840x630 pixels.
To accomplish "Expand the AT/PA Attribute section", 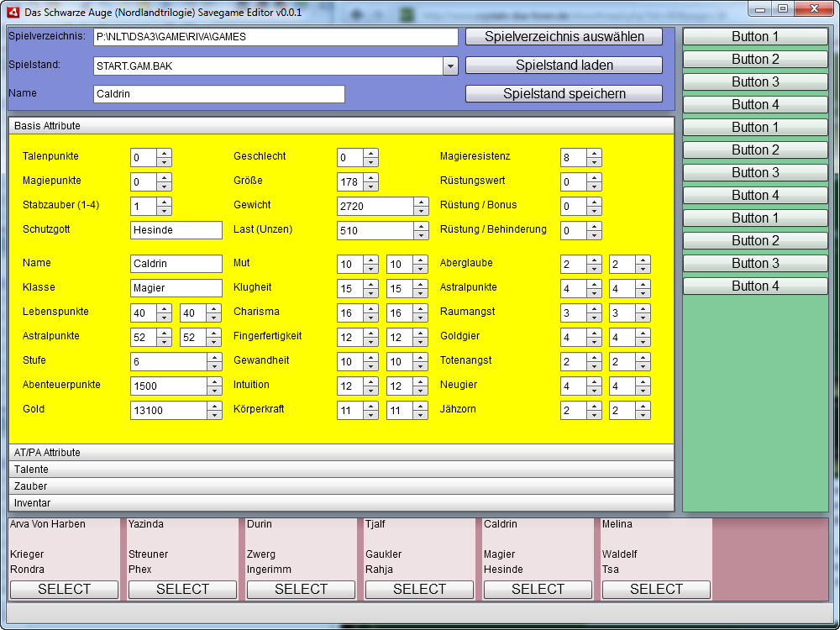I will 341,453.
